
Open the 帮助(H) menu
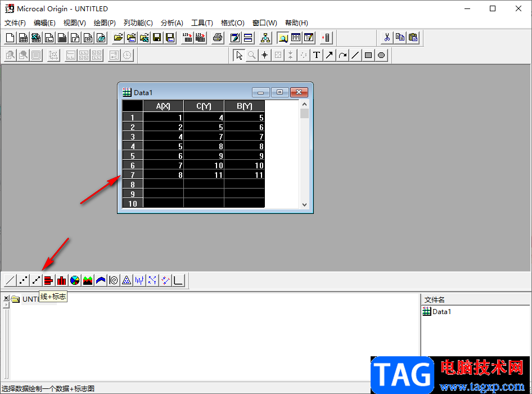click(296, 23)
